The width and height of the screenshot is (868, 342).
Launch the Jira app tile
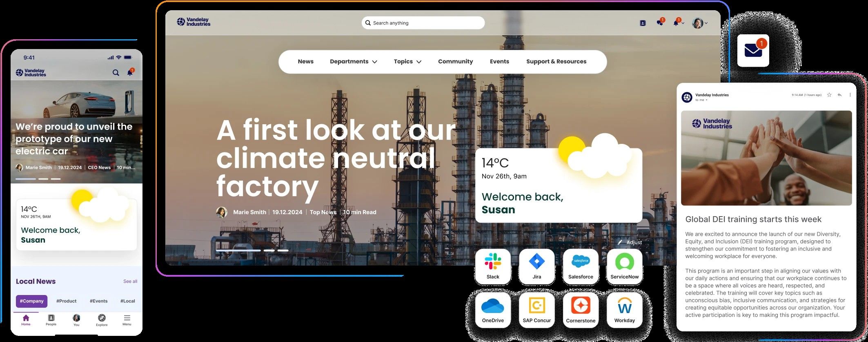[x=536, y=266]
